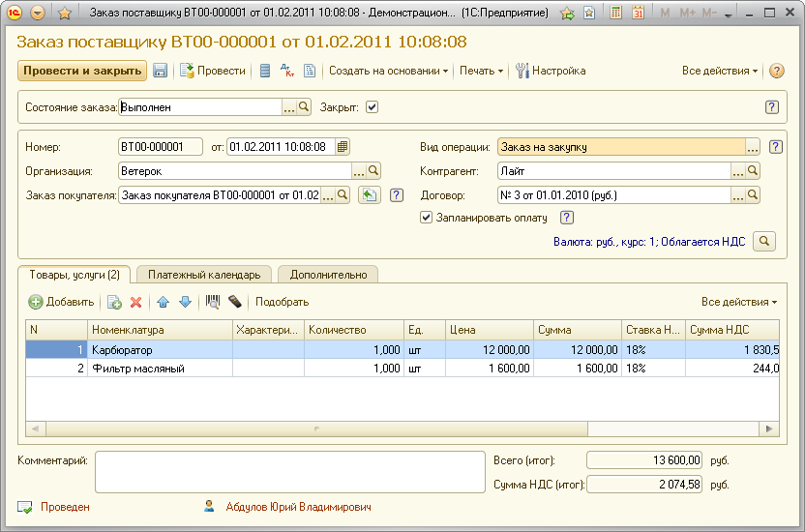The height and width of the screenshot is (532, 805).
Task: Open Все действия dropdown in top toolbar
Action: (720, 71)
